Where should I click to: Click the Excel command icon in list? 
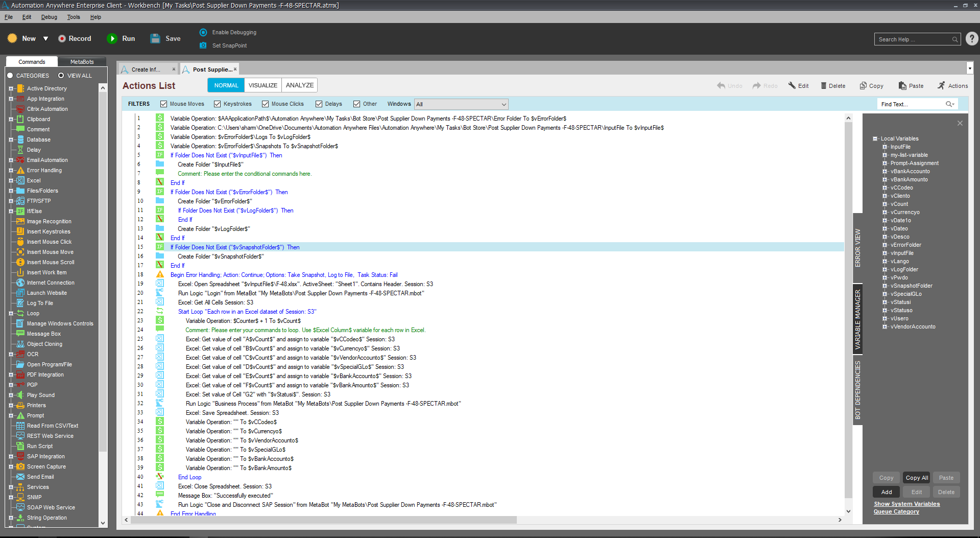pos(20,180)
